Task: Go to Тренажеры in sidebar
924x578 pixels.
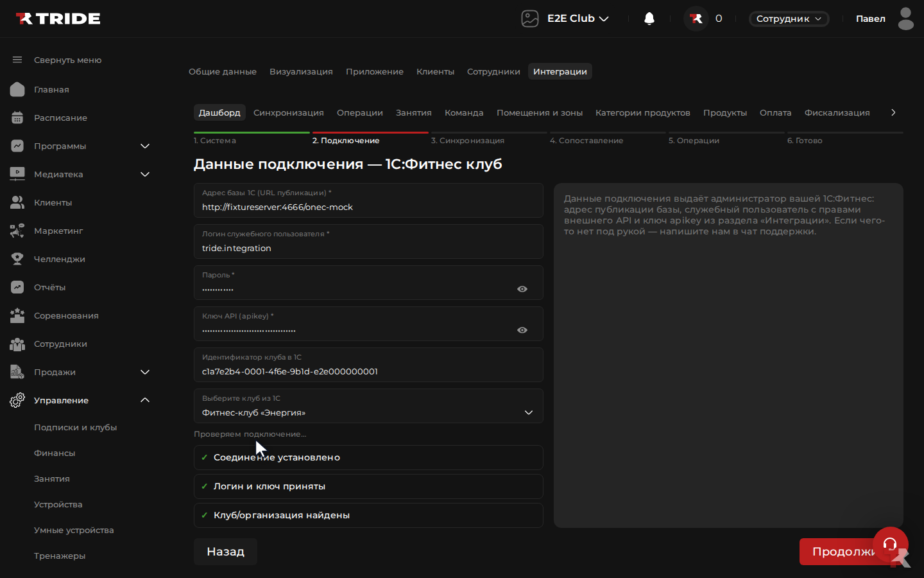Action: [x=60, y=556]
